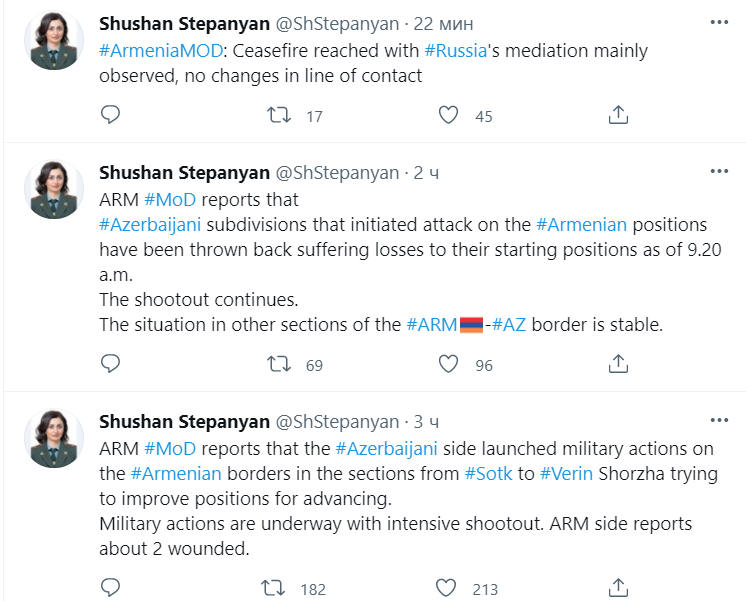Like the tweet with 213 likes
This screenshot has width=746, height=601.
click(450, 587)
